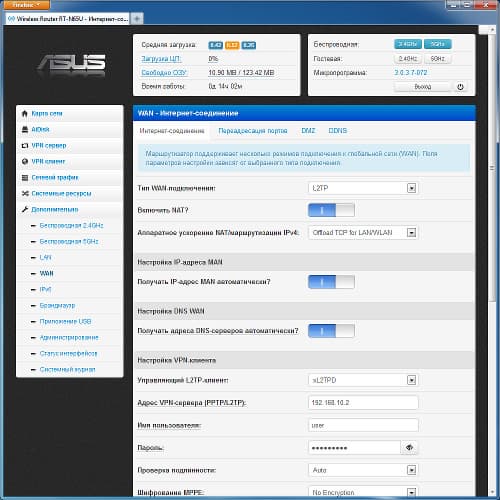Switch to the DDNS tab
Image resolution: width=500 pixels, height=500 pixels.
pyautogui.click(x=337, y=131)
